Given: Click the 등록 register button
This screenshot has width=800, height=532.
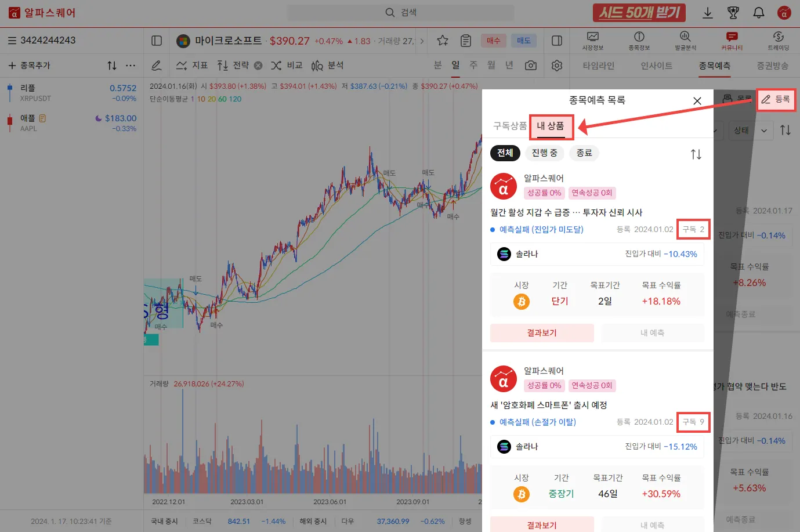Looking at the screenshot, I should 776,100.
